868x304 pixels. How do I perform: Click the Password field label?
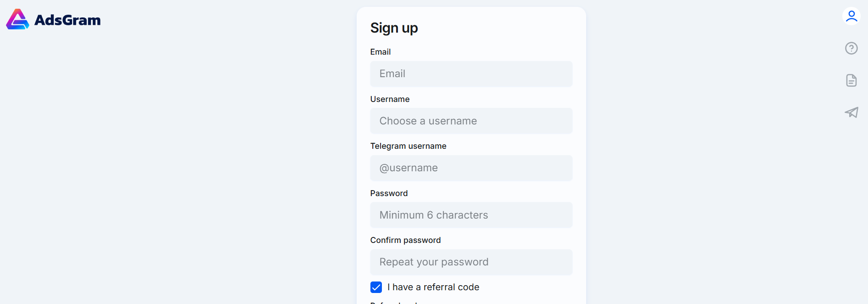click(389, 193)
